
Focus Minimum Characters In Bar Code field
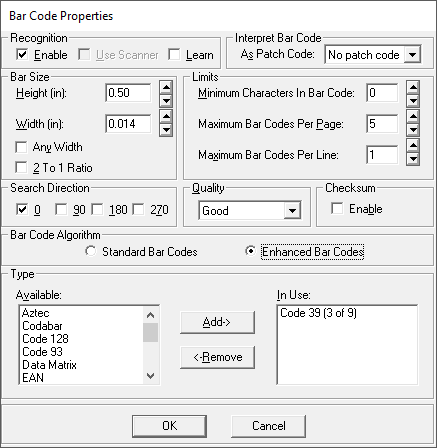382,93
